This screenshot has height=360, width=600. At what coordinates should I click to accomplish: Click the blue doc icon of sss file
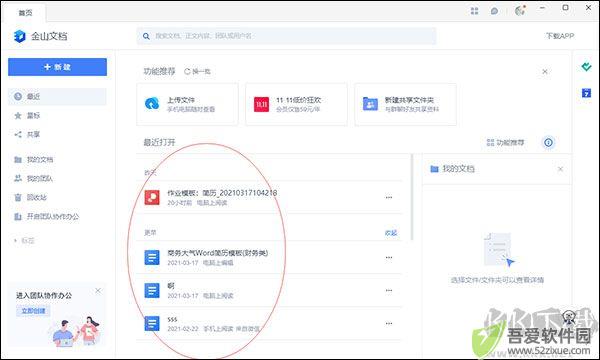(152, 324)
